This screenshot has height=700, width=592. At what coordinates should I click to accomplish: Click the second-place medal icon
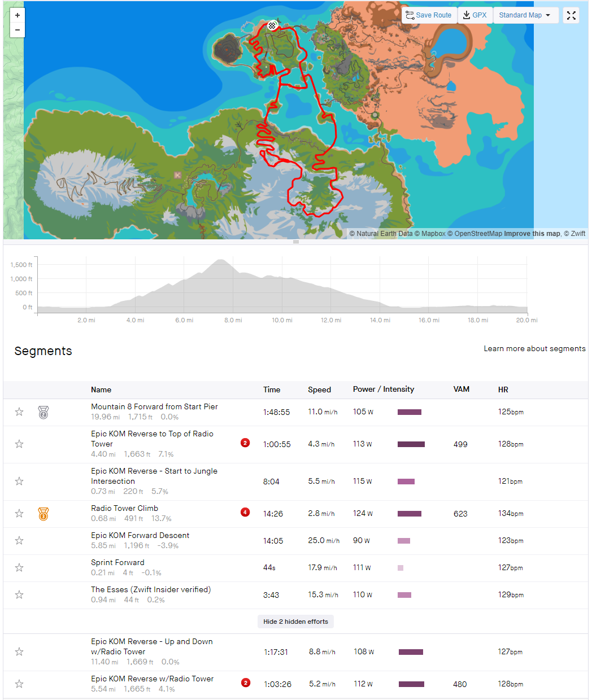43,412
